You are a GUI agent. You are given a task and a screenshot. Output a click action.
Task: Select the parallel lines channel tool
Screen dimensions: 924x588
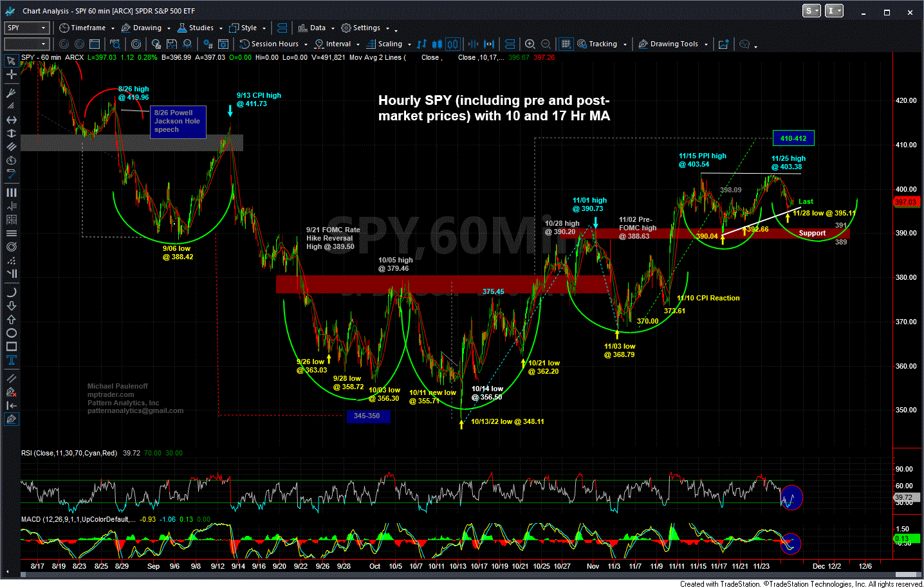click(x=11, y=147)
